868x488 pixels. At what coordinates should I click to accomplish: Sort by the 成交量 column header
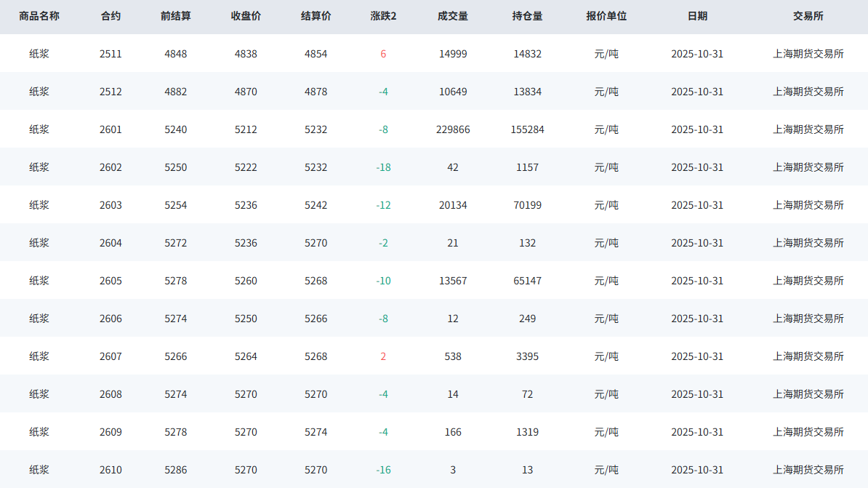click(x=453, y=16)
